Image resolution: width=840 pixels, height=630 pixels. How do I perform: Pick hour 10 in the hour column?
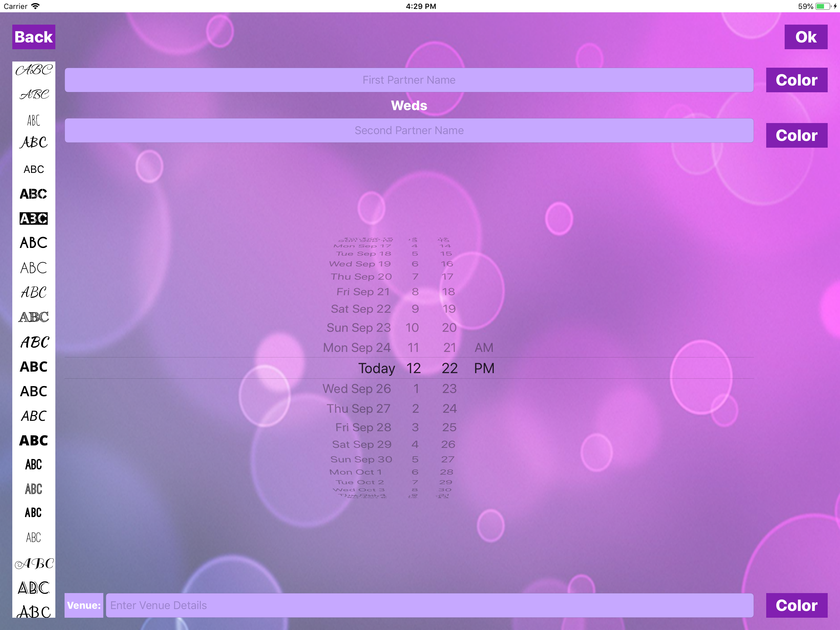pos(412,328)
